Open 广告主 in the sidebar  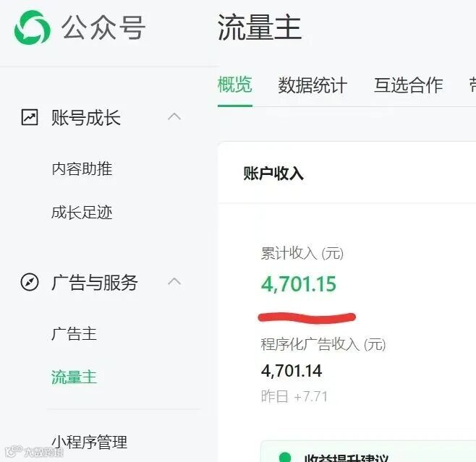tap(74, 334)
